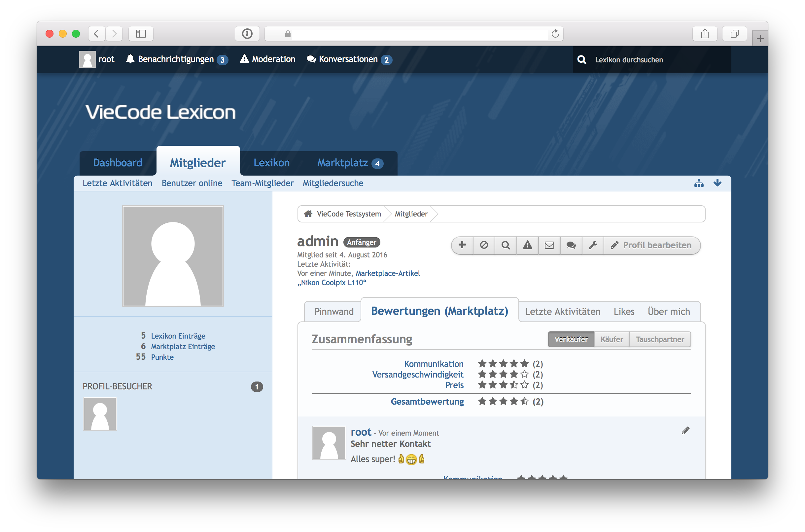Screen dimensions: 805x532
Task: Open Konversationen dropdown in top bar
Action: pyautogui.click(x=349, y=59)
